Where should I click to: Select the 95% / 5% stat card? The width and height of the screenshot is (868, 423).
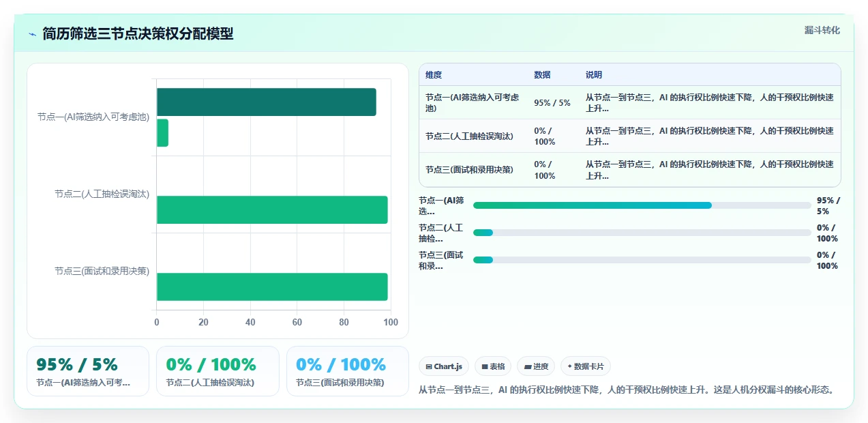click(x=88, y=371)
